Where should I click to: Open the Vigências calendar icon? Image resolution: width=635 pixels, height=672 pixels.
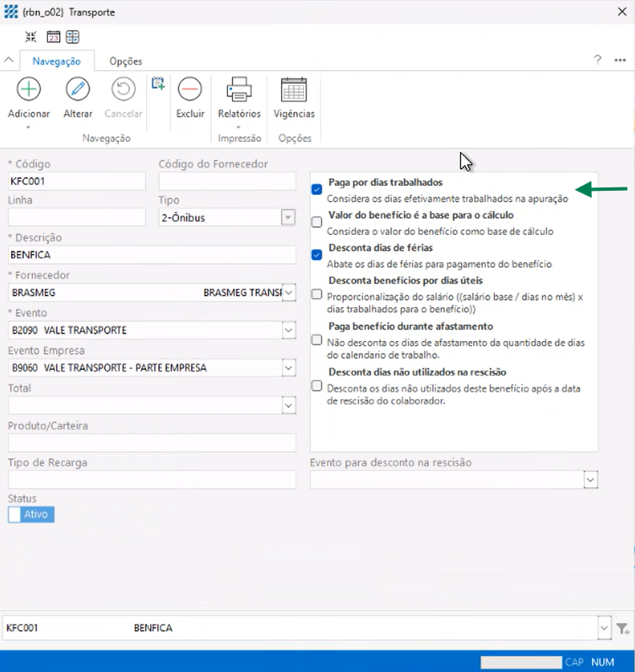[x=294, y=89]
